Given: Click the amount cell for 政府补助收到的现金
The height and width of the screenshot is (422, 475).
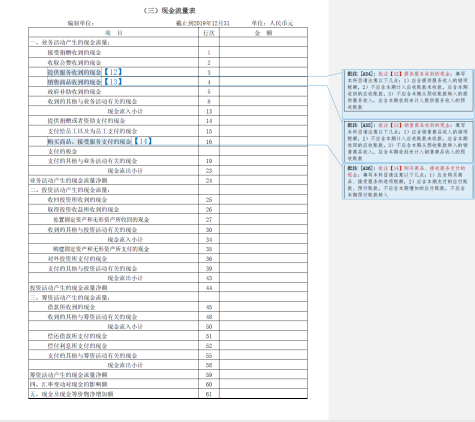Looking at the screenshot, I should (263, 92).
